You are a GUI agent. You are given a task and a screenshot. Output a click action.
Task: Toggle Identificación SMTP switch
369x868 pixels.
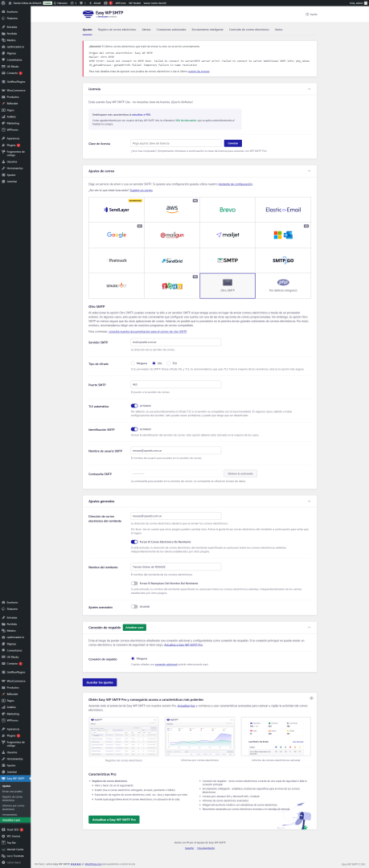(x=134, y=428)
